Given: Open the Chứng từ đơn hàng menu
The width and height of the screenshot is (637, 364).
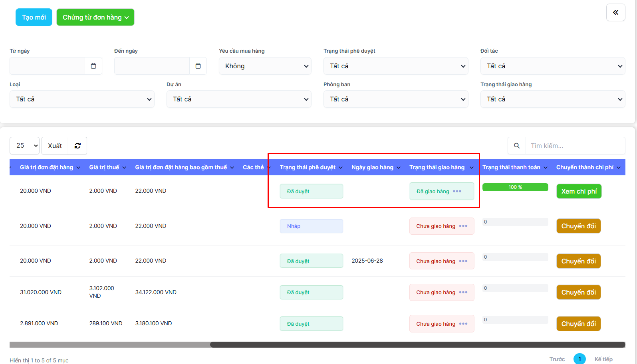Looking at the screenshot, I should [95, 17].
